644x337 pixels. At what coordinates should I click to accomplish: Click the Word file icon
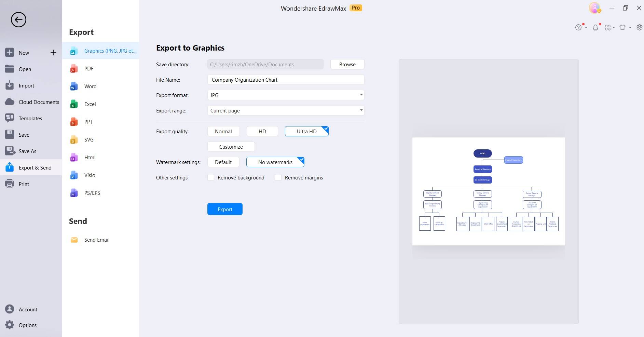pos(74,86)
